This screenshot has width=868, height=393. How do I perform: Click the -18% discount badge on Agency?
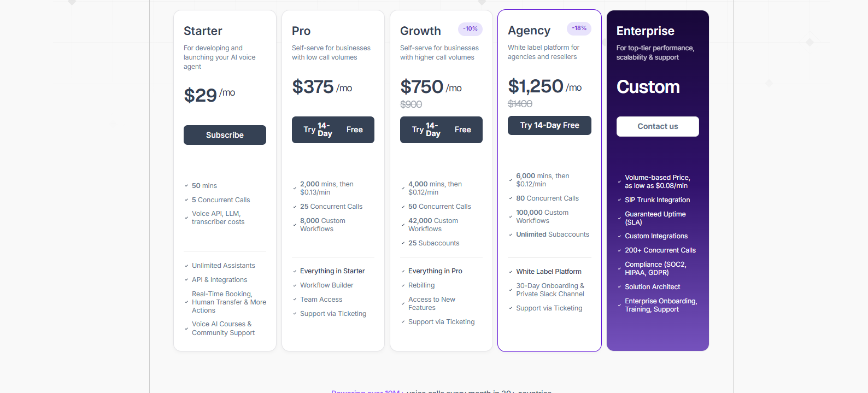pos(579,28)
